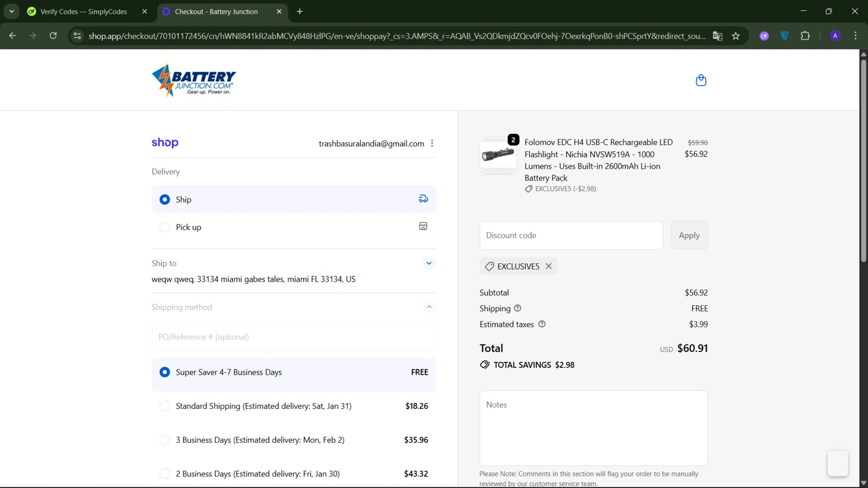Select the Pick up delivery option
868x488 pixels.
click(165, 227)
